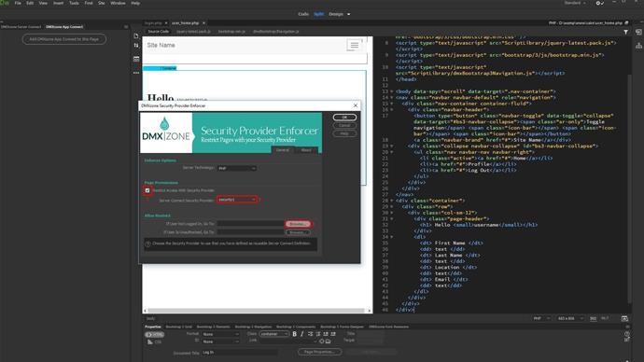Switch to the login.php document tab
Image resolution: width=644 pixels, height=362 pixels.
click(x=153, y=23)
